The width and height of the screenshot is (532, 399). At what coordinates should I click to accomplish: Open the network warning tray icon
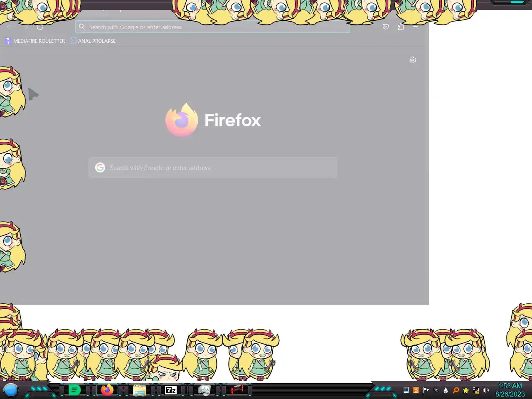click(476, 390)
